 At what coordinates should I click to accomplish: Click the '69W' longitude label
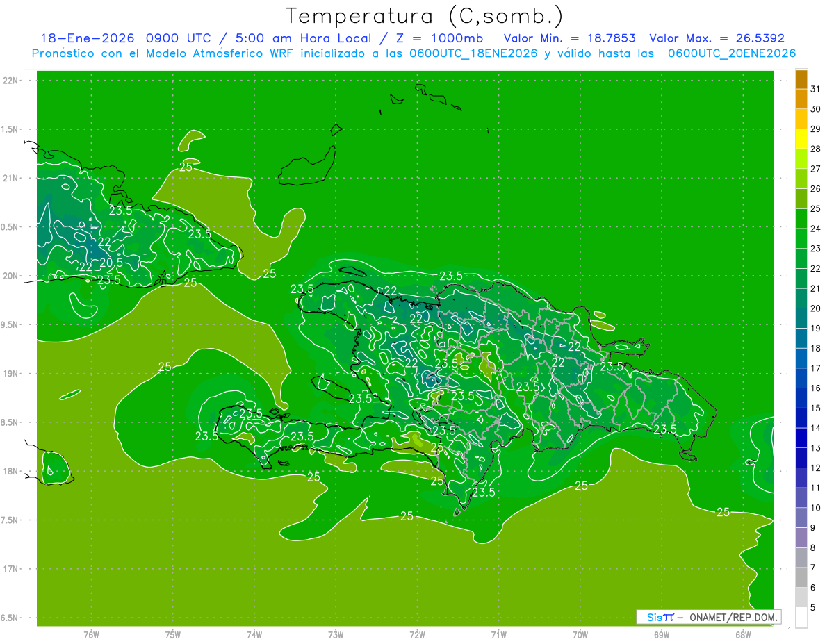pyautogui.click(x=661, y=635)
